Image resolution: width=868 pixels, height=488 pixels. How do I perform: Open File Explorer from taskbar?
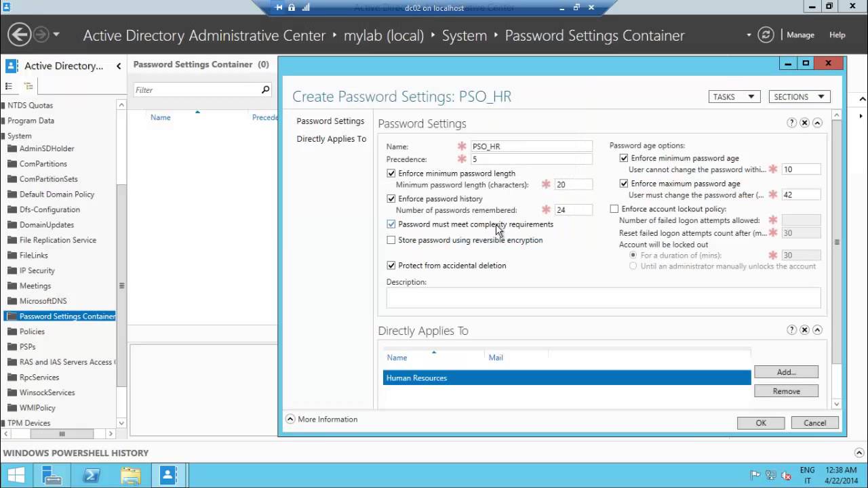tap(130, 476)
